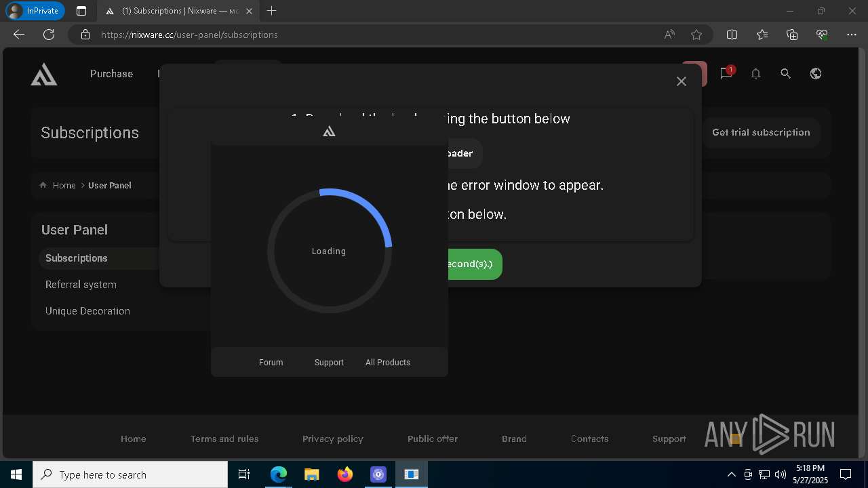This screenshot has height=488, width=868.
Task: Open Public offer footer link
Action: click(x=433, y=439)
